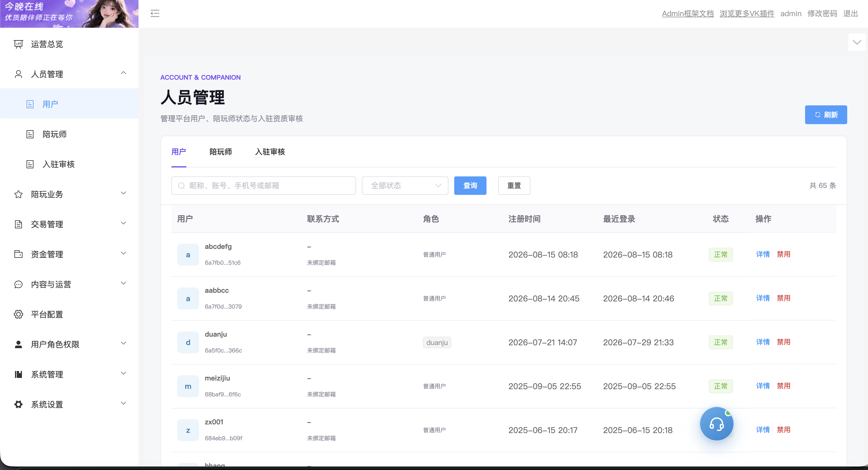Click the avatar of user meizijiu
The height and width of the screenshot is (470, 868).
(188, 386)
